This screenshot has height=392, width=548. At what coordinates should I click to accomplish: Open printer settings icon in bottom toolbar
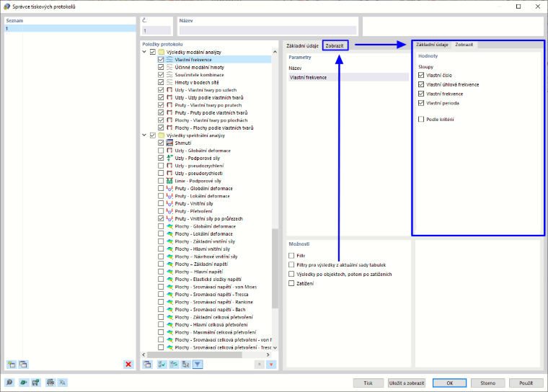coord(50,383)
